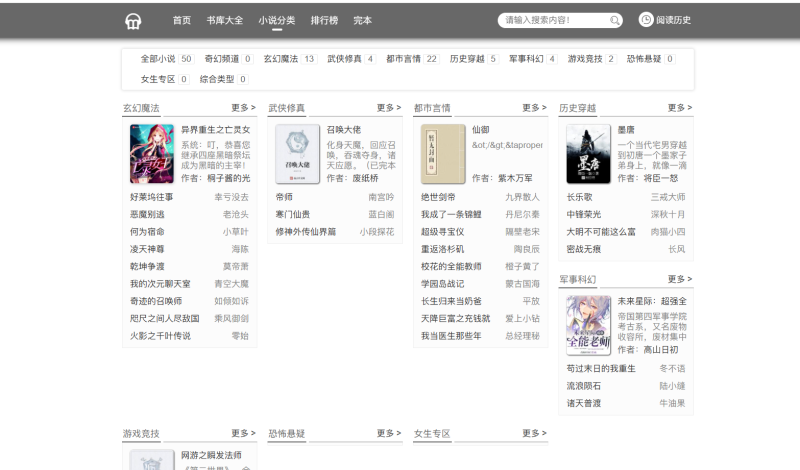
Task: Open novel 长乐歌
Action: tap(580, 197)
